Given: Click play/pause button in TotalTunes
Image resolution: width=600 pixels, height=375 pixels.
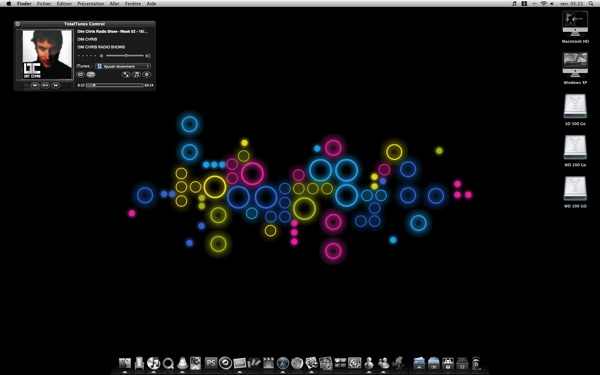Looking at the screenshot, I should point(45,85).
